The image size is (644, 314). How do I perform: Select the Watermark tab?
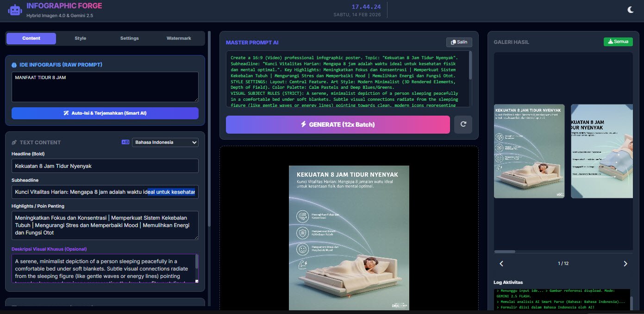pyautogui.click(x=179, y=38)
